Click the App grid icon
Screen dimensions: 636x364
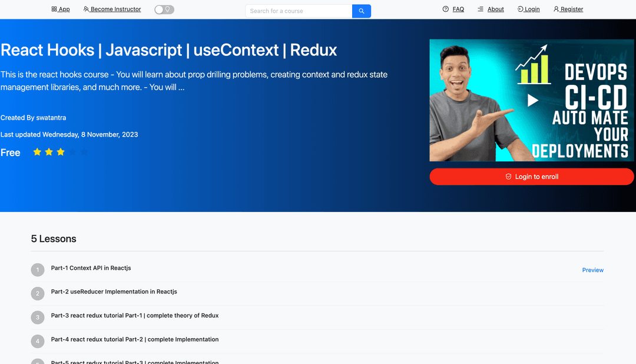(x=54, y=9)
